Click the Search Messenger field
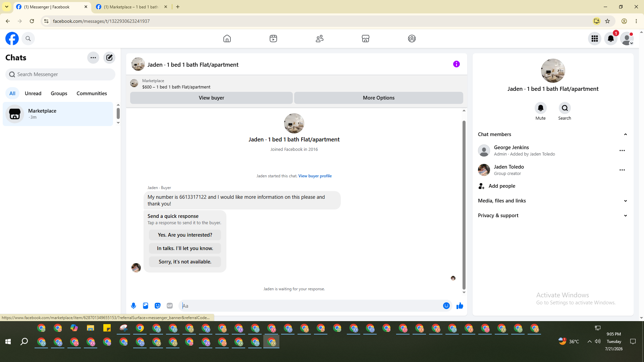Viewport: 644px width, 362px height. coord(60,74)
